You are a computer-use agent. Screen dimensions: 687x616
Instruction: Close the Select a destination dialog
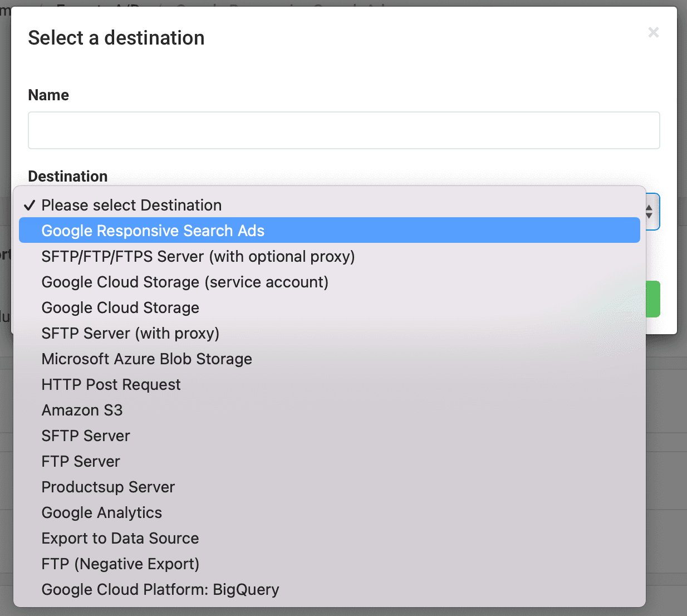(653, 33)
